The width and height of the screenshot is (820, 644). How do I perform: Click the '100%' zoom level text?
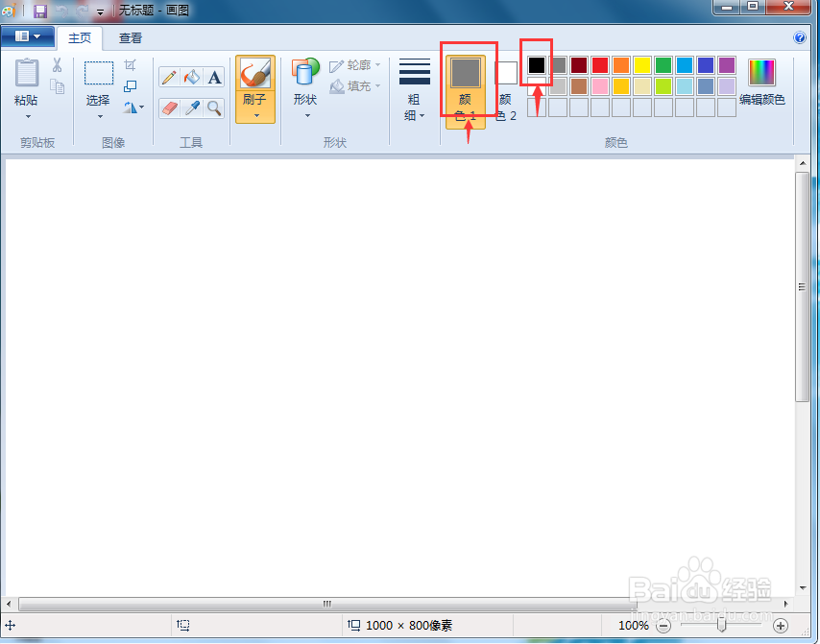634,625
